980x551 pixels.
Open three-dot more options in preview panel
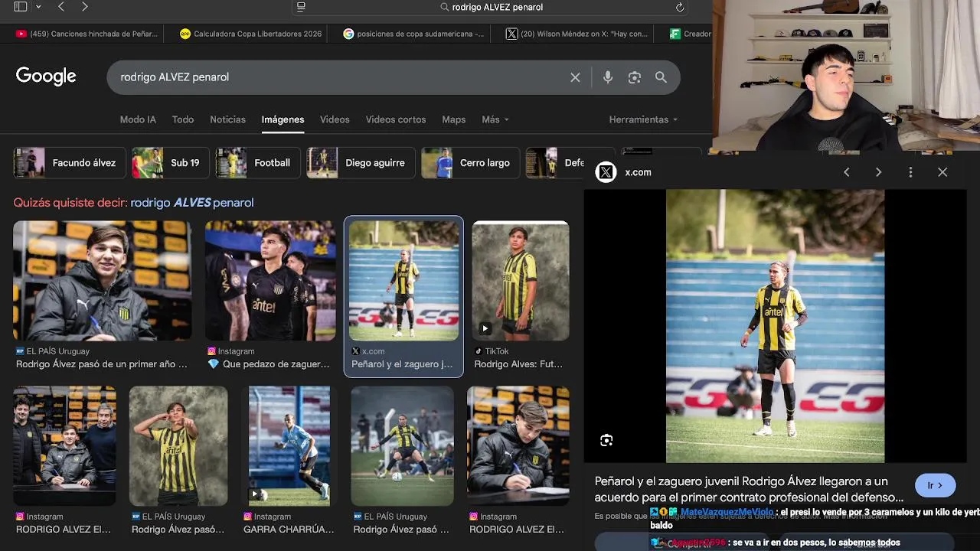(x=910, y=172)
